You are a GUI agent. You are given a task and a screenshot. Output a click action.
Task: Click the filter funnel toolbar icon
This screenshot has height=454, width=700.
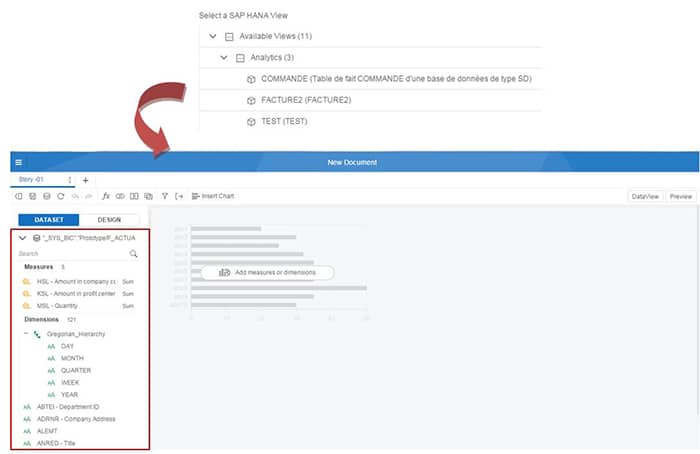tap(165, 196)
